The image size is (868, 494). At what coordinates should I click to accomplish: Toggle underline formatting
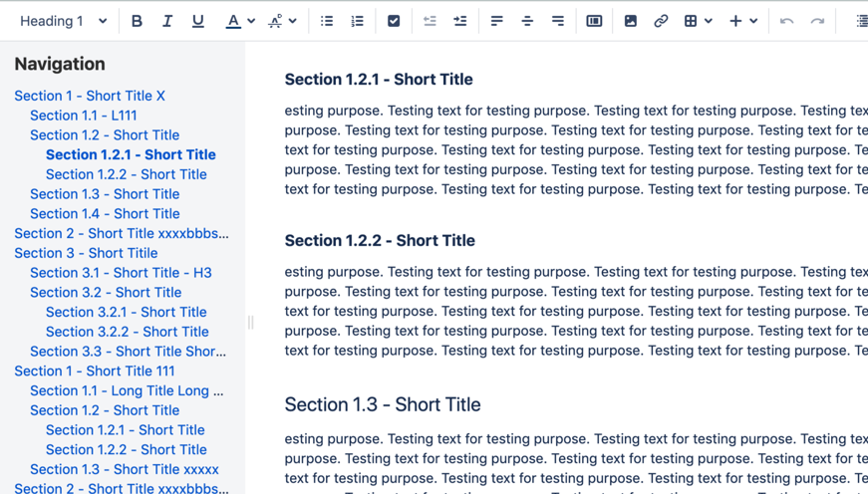click(197, 21)
